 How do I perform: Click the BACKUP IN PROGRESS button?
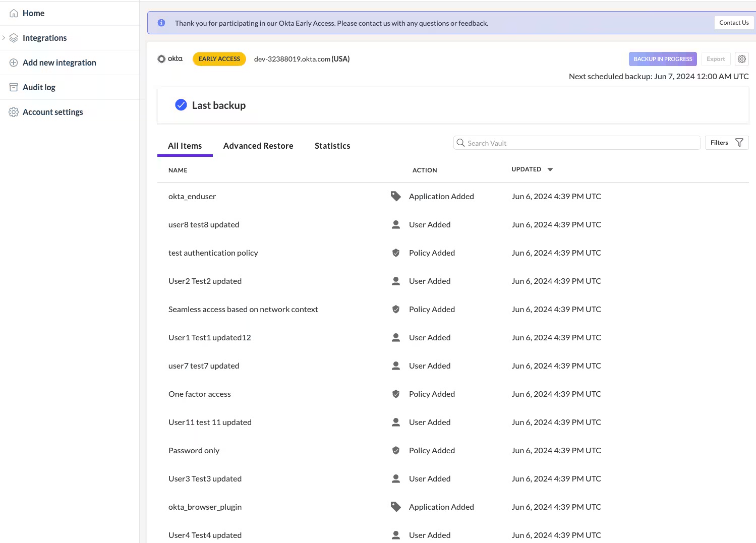[663, 59]
